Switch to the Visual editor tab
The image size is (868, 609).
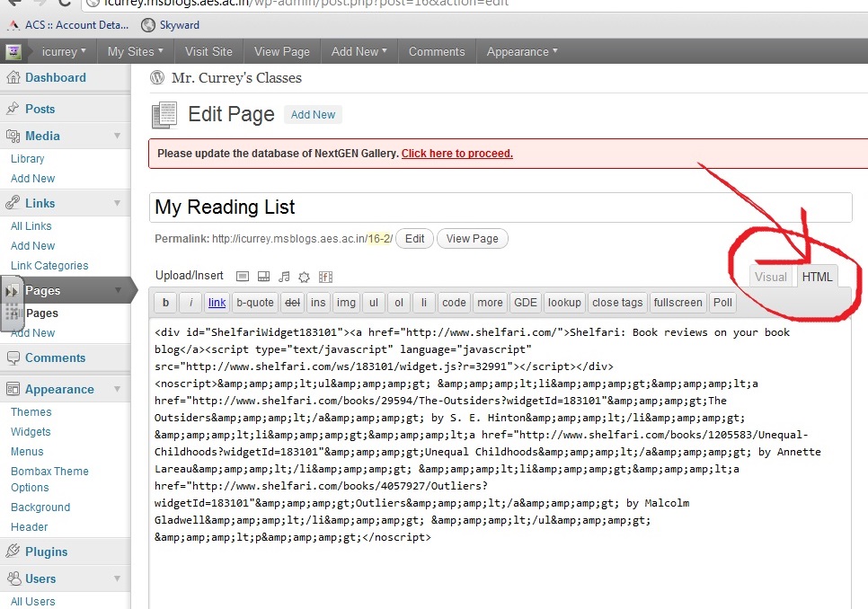pyautogui.click(x=771, y=278)
